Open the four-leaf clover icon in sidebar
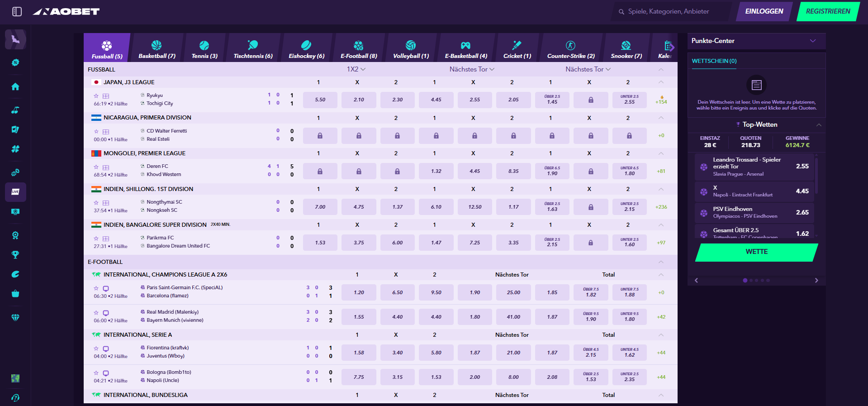Screen dimensions: 868x406 point(15,149)
